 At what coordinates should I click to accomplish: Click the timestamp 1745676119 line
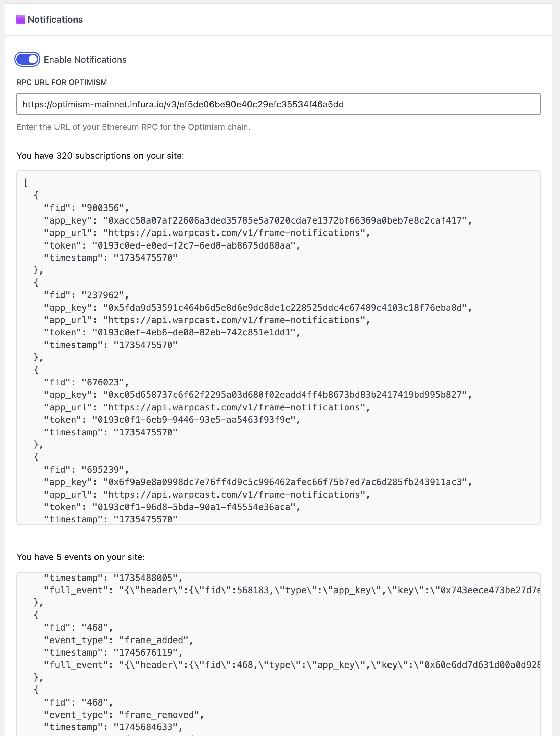tap(113, 652)
